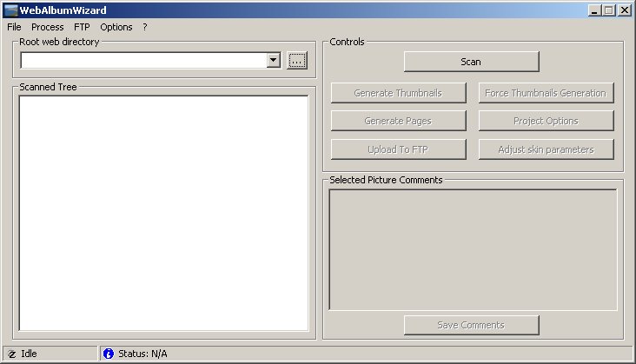Screen dimensions: 636x364
Task: Click the blue info icon beside Status
Action: (109, 354)
